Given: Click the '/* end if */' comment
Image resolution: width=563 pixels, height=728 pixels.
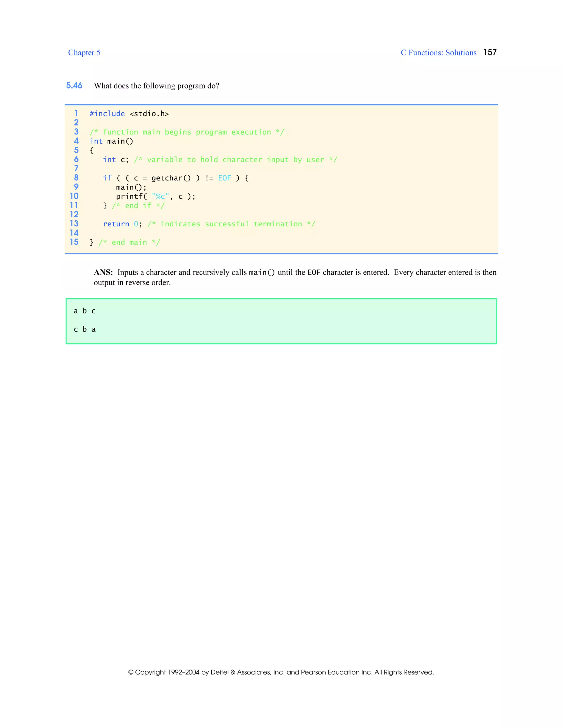Looking at the screenshot, I should point(138,206).
